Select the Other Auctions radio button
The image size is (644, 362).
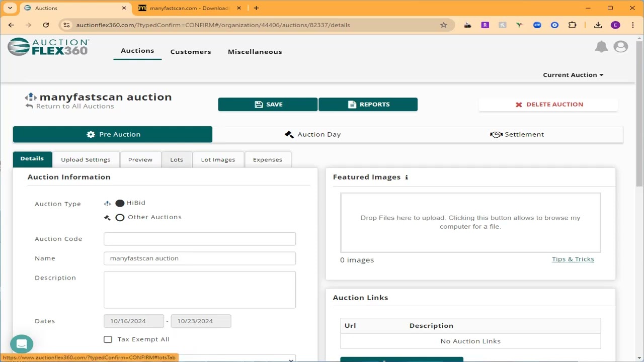pos(120,218)
